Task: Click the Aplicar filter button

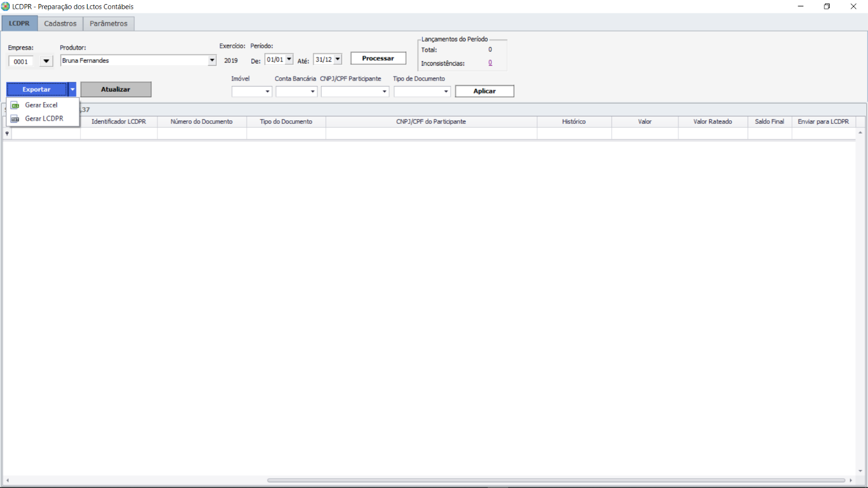Action: coord(484,91)
